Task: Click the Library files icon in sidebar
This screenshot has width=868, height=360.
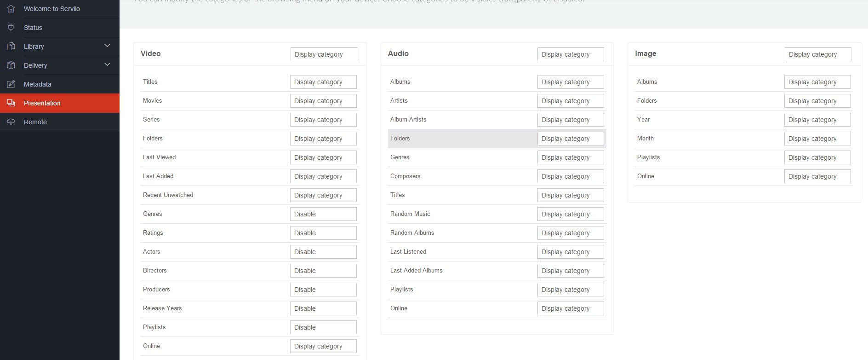Action: 11,46
